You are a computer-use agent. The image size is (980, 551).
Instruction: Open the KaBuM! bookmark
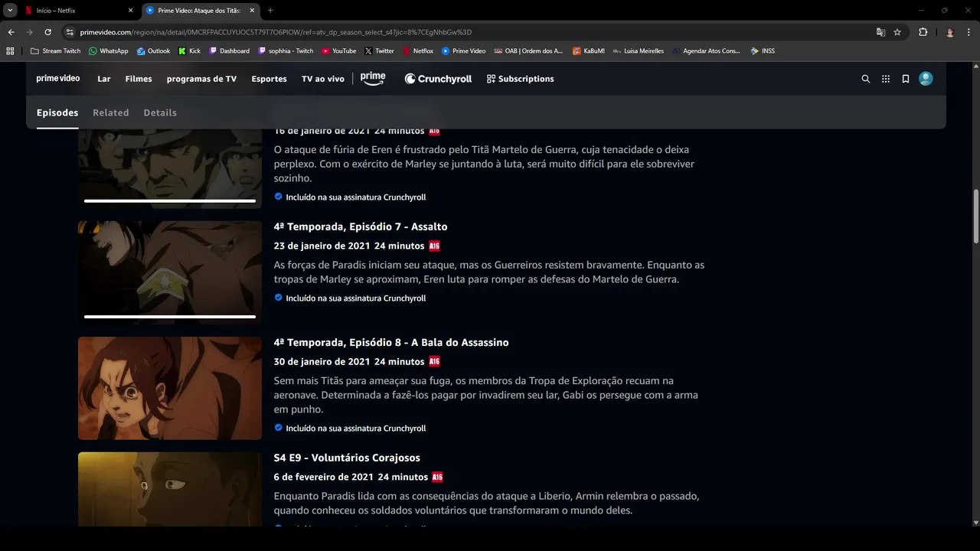click(588, 51)
